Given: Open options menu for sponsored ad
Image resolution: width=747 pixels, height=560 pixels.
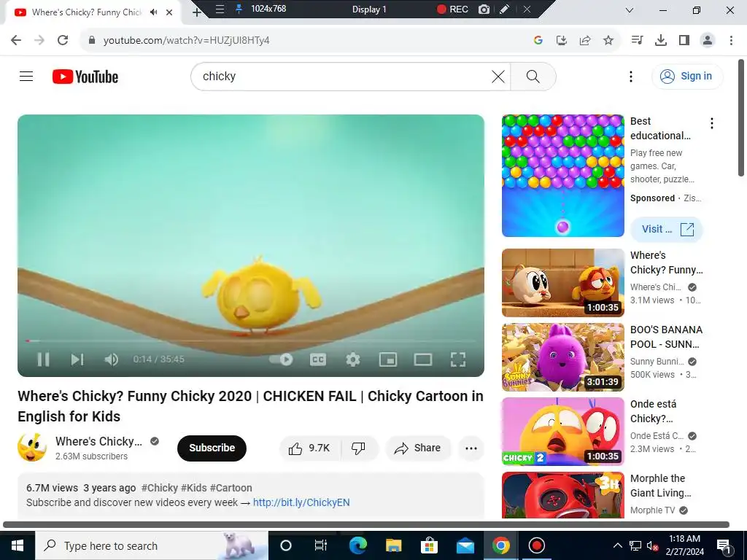Looking at the screenshot, I should pos(712,123).
